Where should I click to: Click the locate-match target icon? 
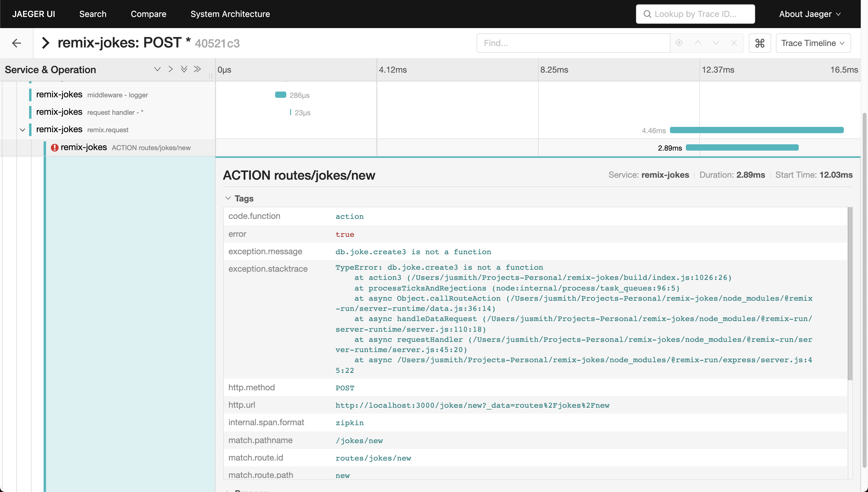[x=679, y=43]
